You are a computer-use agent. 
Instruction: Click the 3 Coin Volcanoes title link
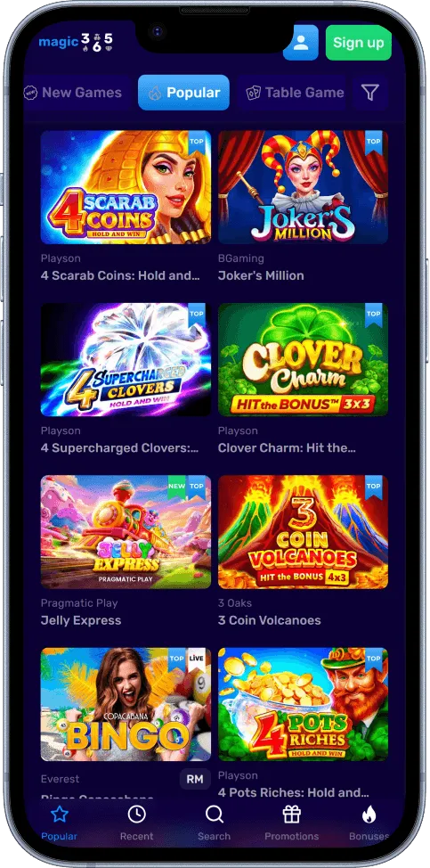click(269, 620)
